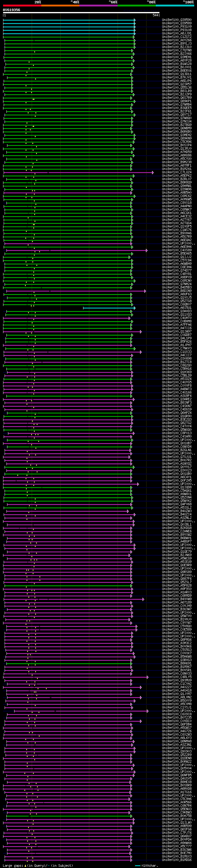This screenshot has height=868, width=197.
Task: Open hit UniRef100_Q39589
Action: point(177,23)
